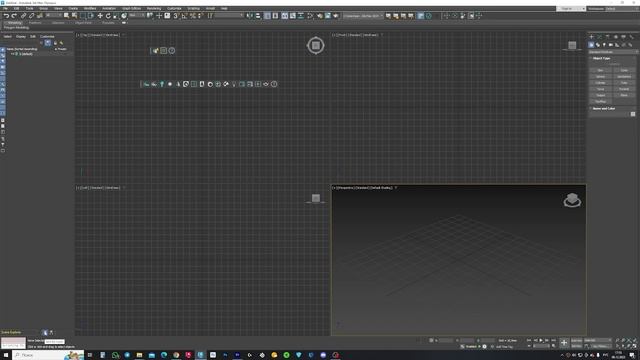The image size is (640, 360).
Task: Create a Cylinder primitive
Action: click(600, 83)
